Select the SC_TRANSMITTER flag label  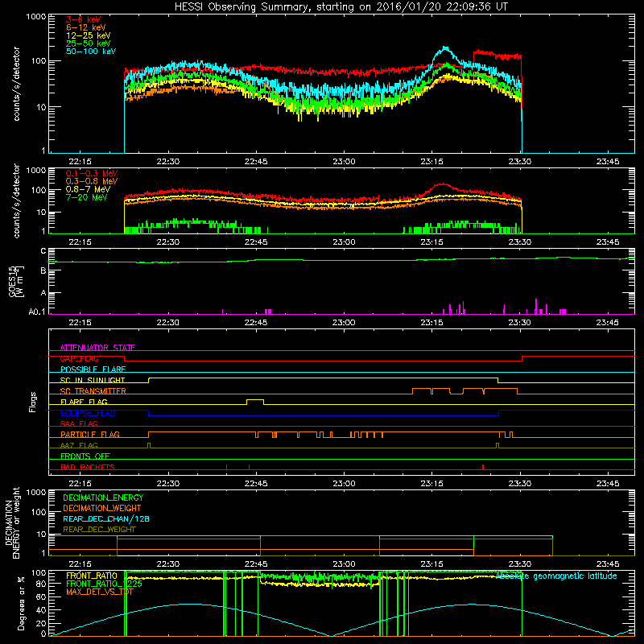(x=93, y=391)
